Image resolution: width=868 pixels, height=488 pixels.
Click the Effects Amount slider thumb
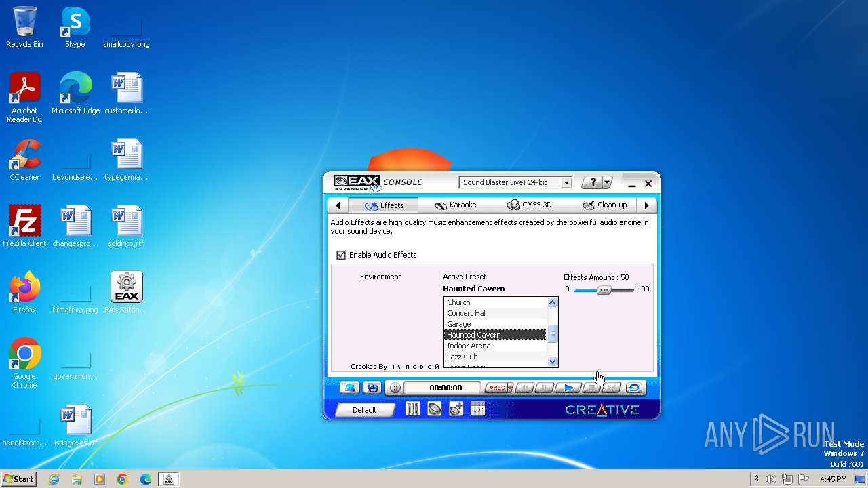point(604,289)
